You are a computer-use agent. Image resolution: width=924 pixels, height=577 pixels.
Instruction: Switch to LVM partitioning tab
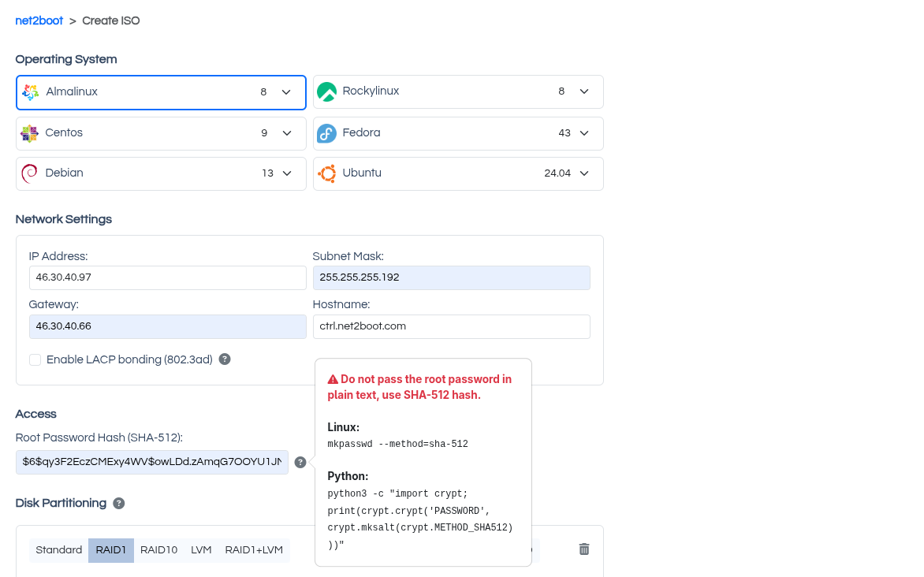pos(201,550)
